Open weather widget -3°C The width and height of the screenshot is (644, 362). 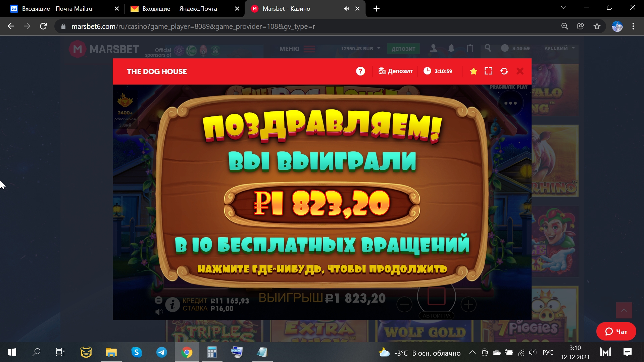point(419,353)
